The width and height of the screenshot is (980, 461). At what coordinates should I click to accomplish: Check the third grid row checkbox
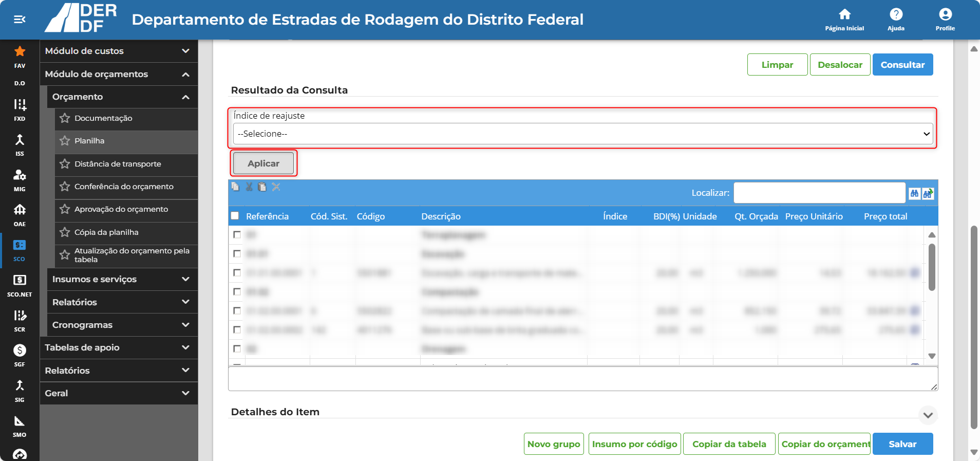click(237, 273)
